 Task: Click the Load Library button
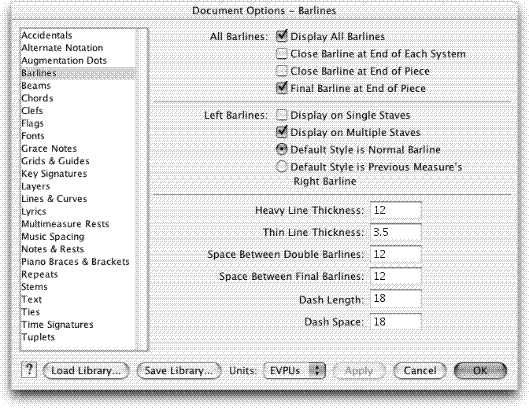point(86,371)
